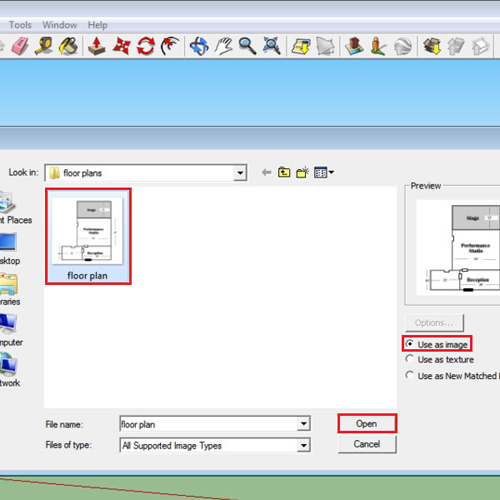
Task: Expand the File name dropdown arrow
Action: [303, 424]
